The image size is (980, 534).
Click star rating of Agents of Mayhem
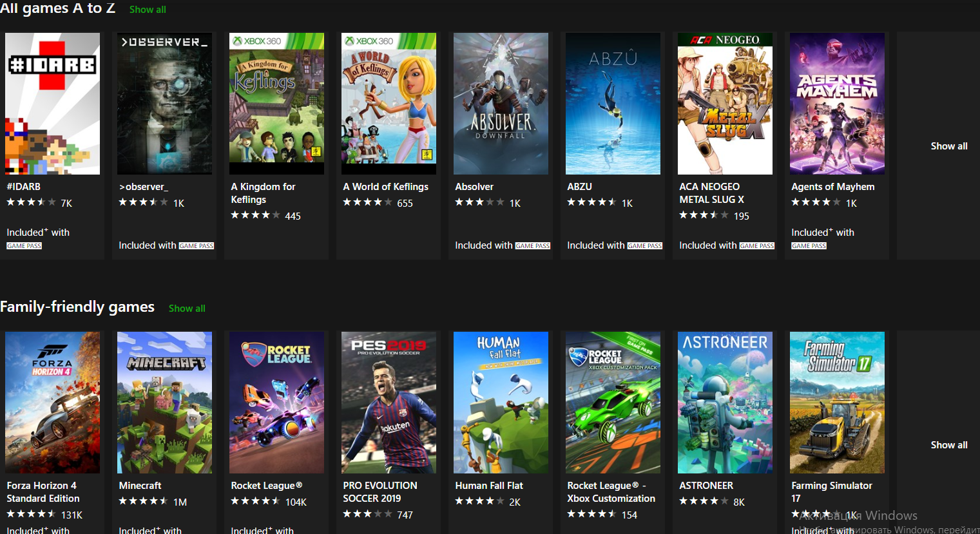pos(816,202)
